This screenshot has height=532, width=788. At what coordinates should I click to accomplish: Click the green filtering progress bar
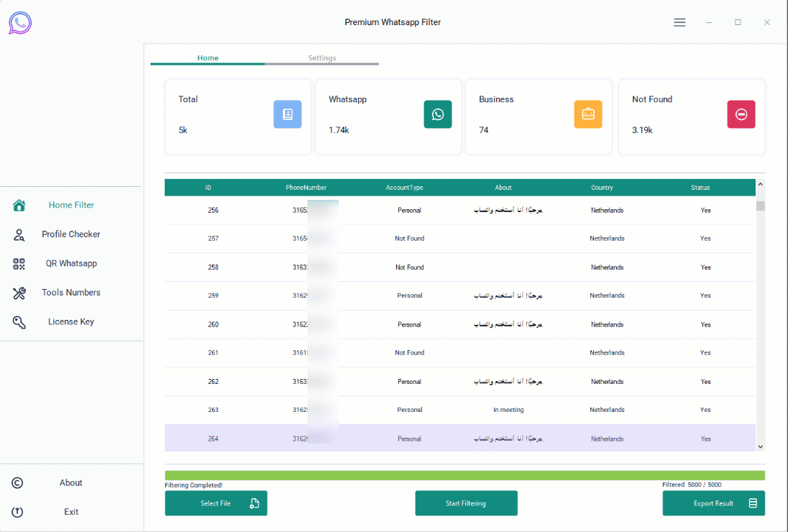[x=465, y=476]
